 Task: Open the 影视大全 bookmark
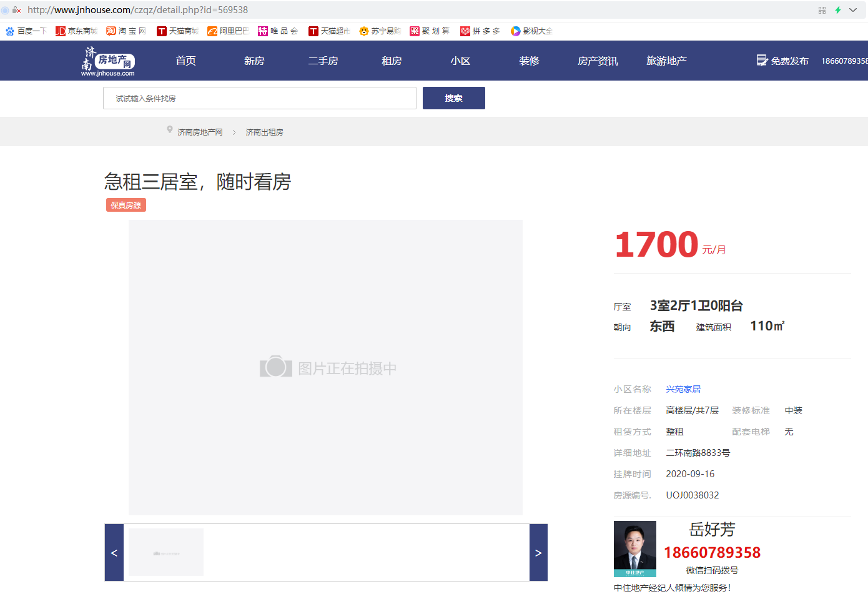point(531,31)
